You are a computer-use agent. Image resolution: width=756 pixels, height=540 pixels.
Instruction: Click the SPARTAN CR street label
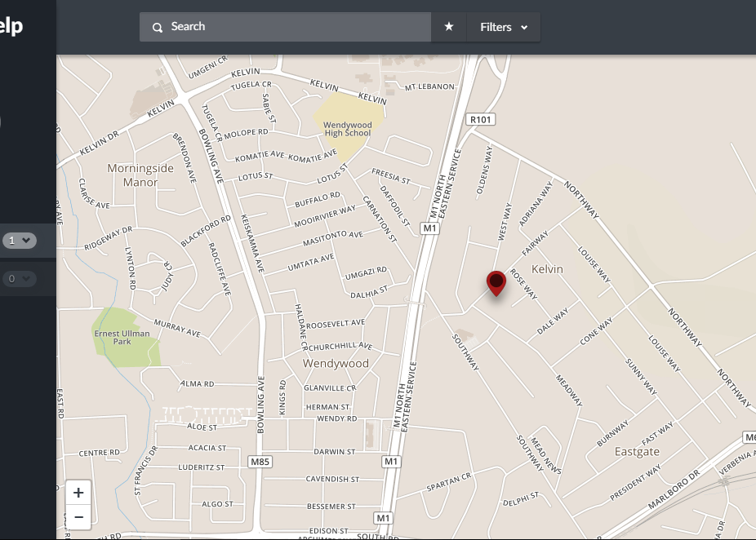449,482
